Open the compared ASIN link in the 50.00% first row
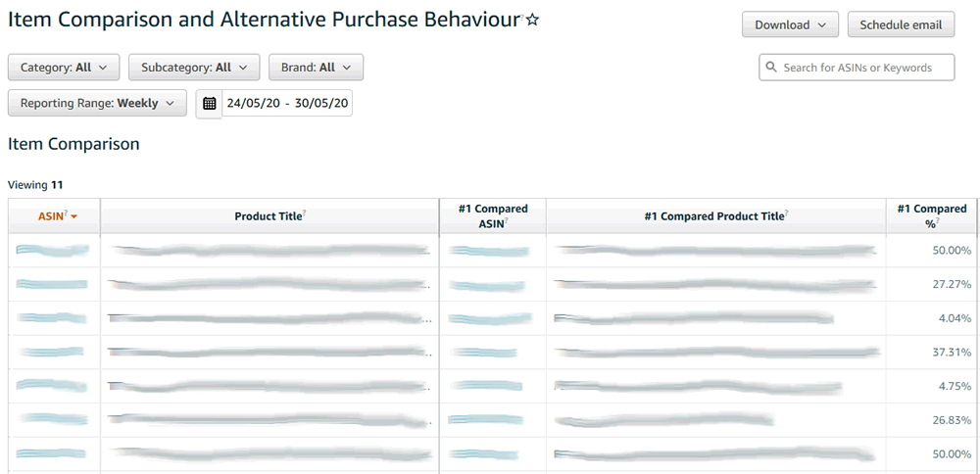Screen dimensions: 980x474 (x=490, y=251)
